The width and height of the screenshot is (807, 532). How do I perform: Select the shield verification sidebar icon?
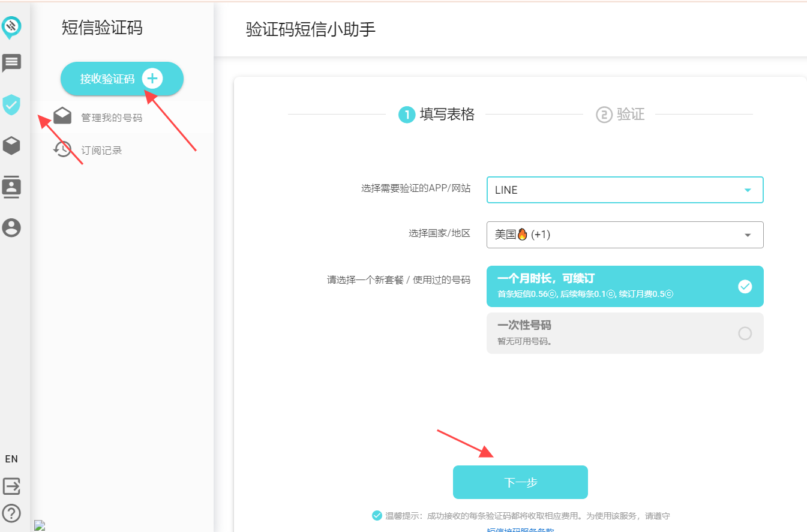[11, 104]
